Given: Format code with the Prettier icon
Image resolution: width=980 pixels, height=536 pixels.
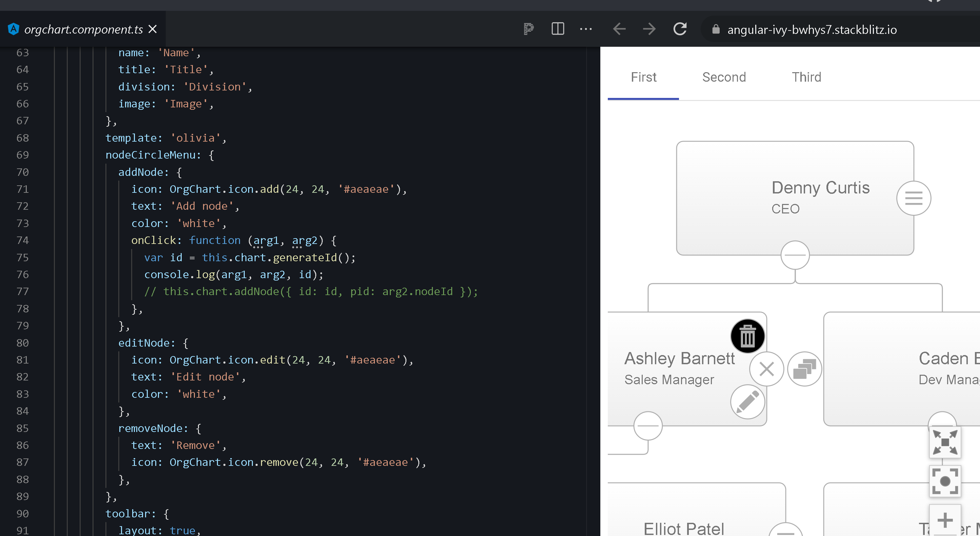Looking at the screenshot, I should click(528, 29).
